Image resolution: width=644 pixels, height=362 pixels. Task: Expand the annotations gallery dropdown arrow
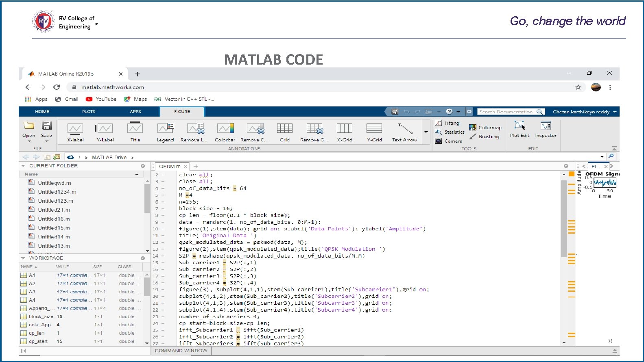pyautogui.click(x=426, y=132)
